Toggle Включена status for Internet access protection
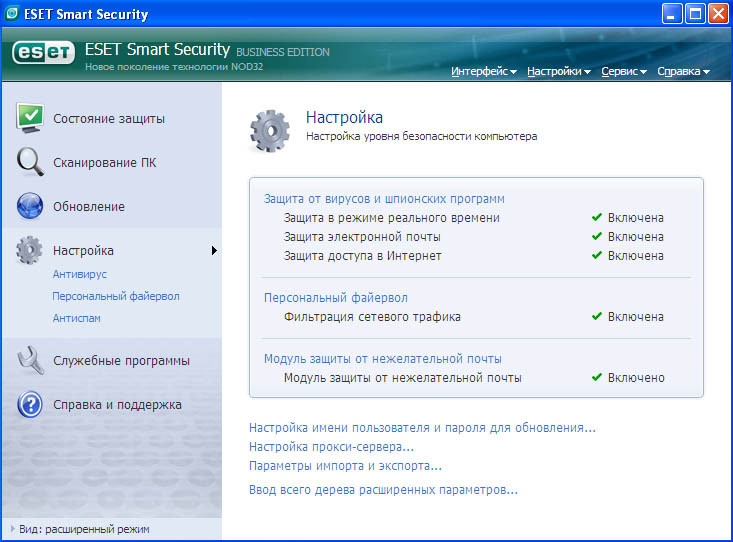 (x=635, y=256)
